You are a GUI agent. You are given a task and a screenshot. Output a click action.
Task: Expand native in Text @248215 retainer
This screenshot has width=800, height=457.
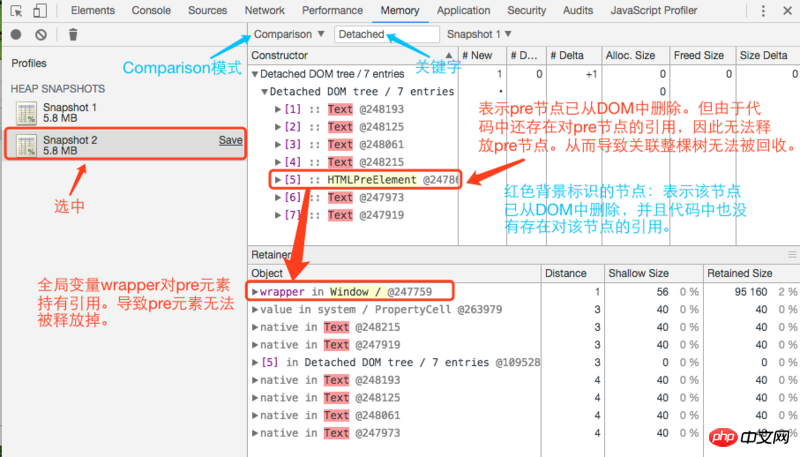(x=255, y=327)
